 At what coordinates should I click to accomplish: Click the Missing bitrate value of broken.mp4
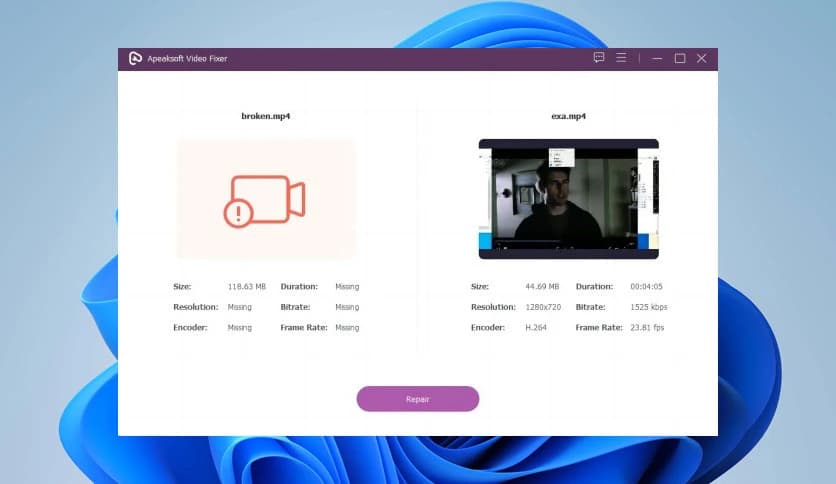click(347, 307)
